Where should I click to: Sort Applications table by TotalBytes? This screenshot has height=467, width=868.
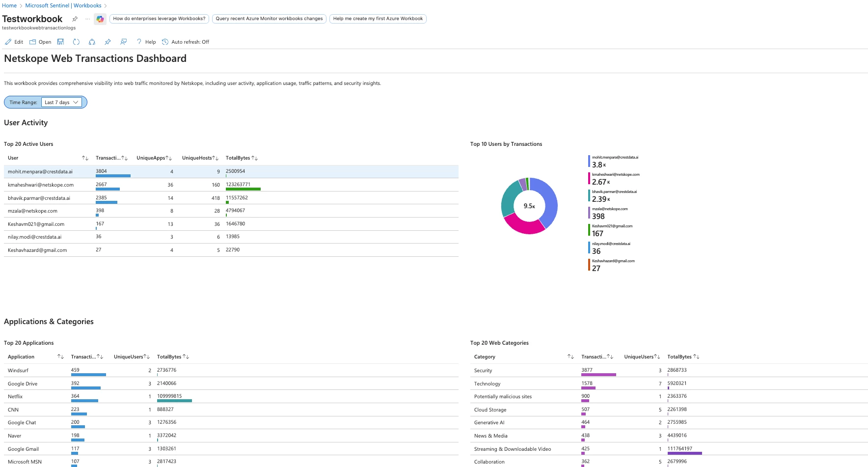(186, 357)
